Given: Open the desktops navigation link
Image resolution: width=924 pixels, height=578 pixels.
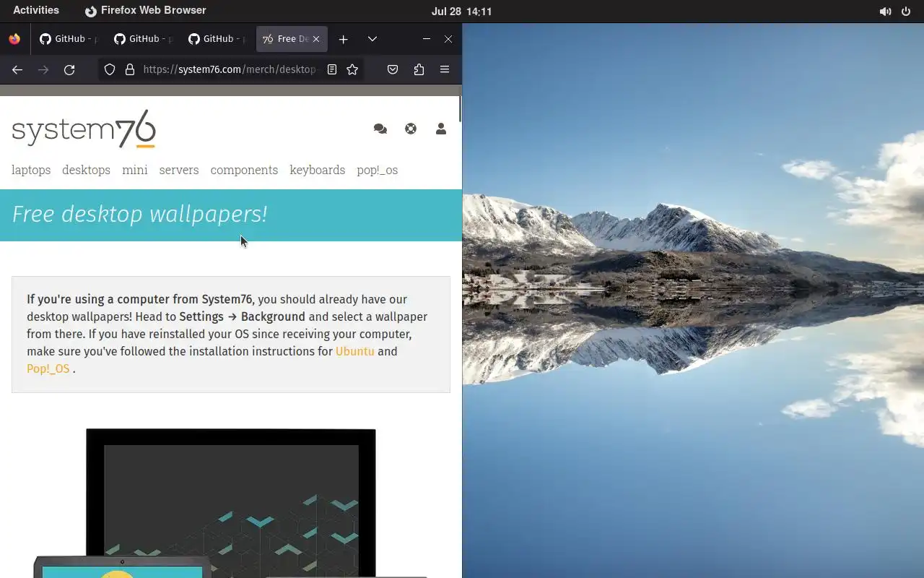Looking at the screenshot, I should point(86,170).
